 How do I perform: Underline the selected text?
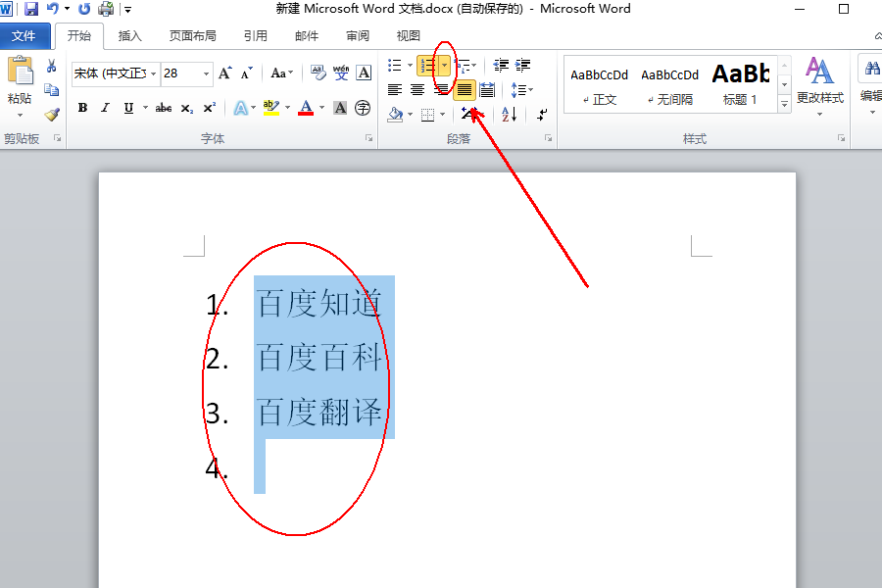point(128,108)
